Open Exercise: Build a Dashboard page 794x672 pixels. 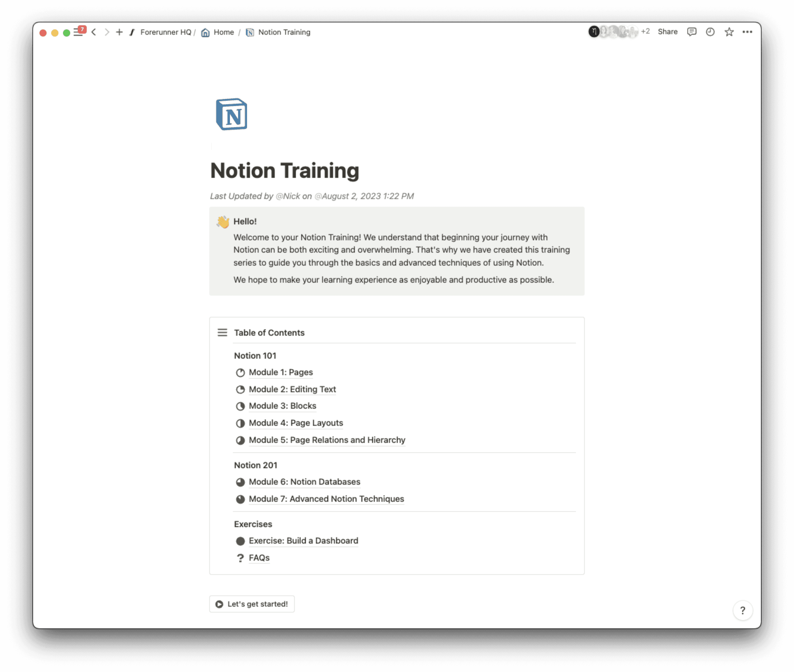(303, 541)
